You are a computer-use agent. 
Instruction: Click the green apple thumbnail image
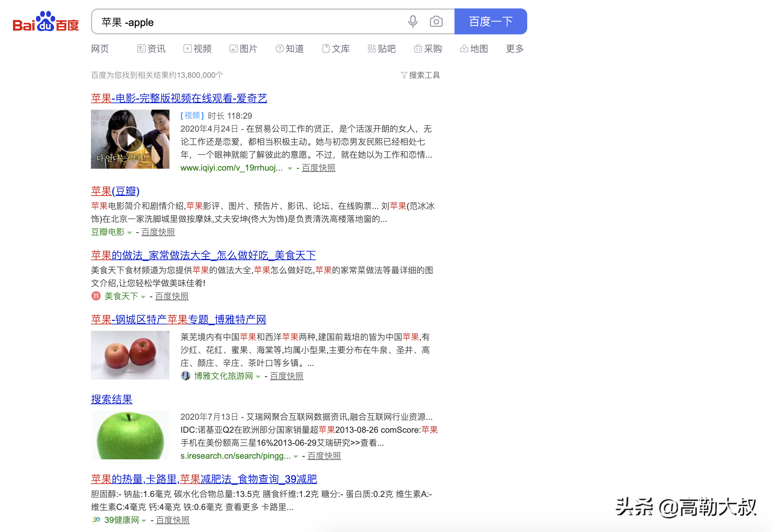click(130, 435)
